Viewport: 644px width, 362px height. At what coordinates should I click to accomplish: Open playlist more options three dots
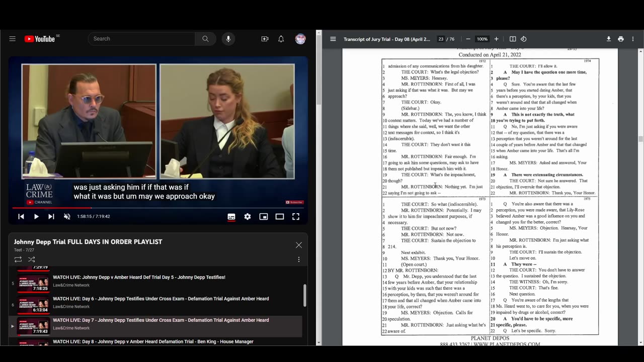(x=299, y=259)
